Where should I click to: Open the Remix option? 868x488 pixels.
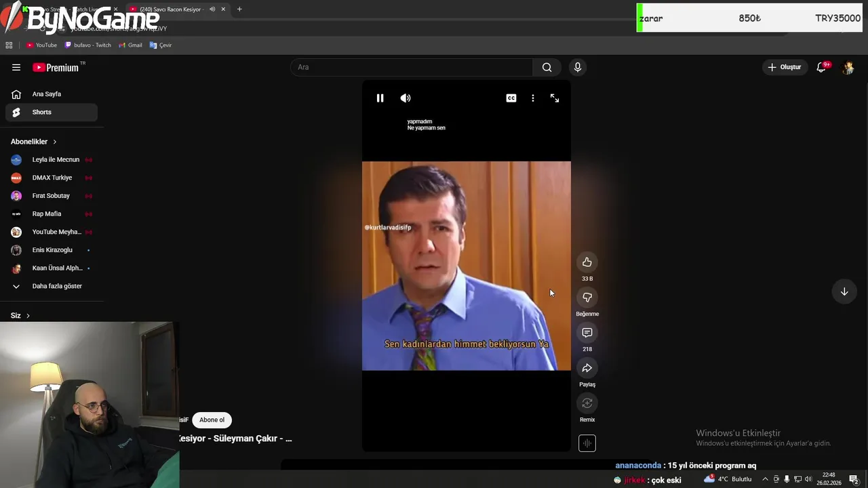point(587,403)
